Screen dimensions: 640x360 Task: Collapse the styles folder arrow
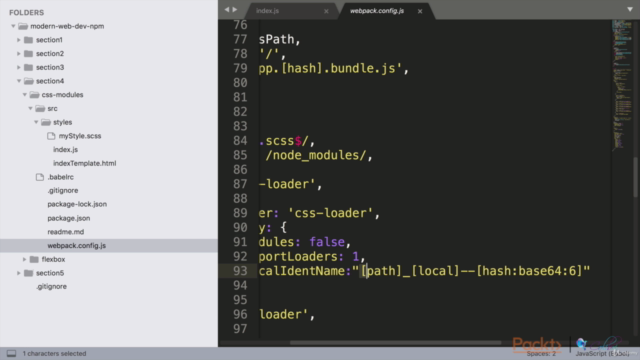[36, 122]
